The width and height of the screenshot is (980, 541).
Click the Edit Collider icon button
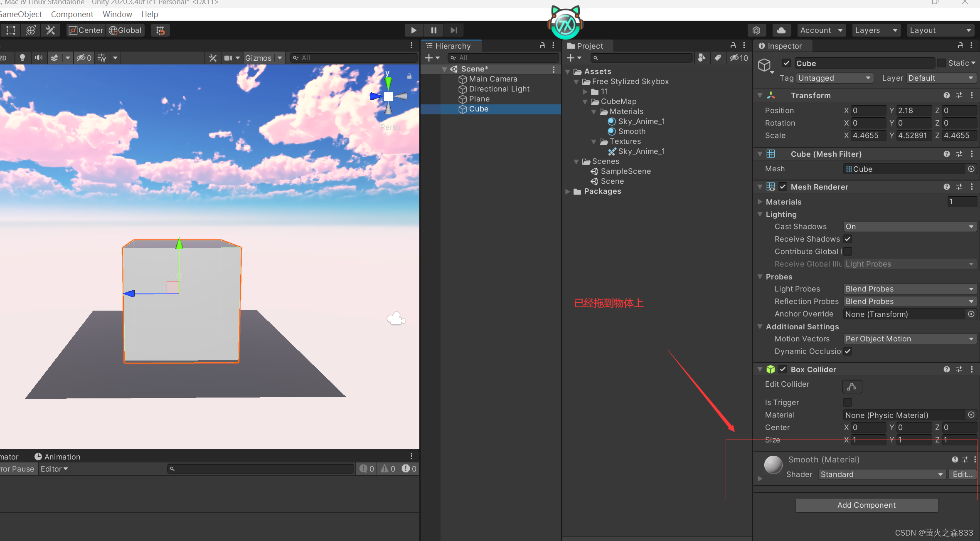pyautogui.click(x=852, y=386)
